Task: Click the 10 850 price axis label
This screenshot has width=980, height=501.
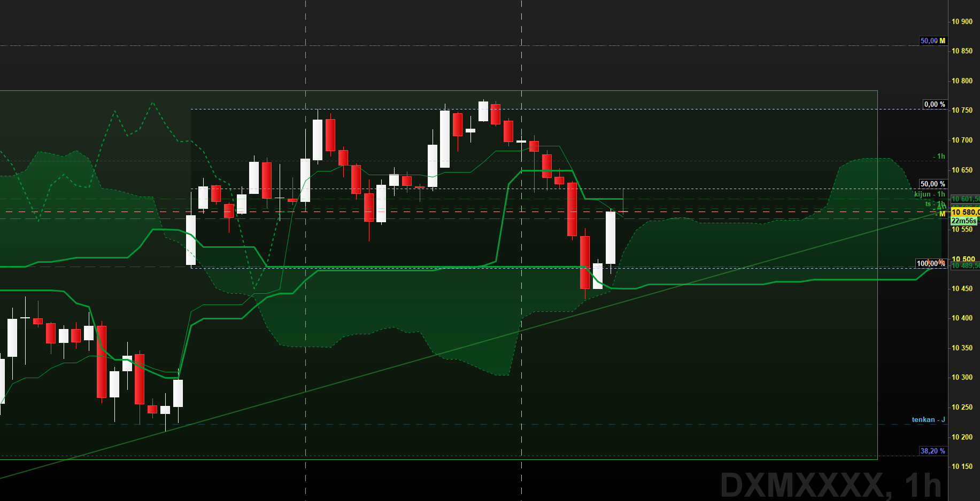Action: 962,51
